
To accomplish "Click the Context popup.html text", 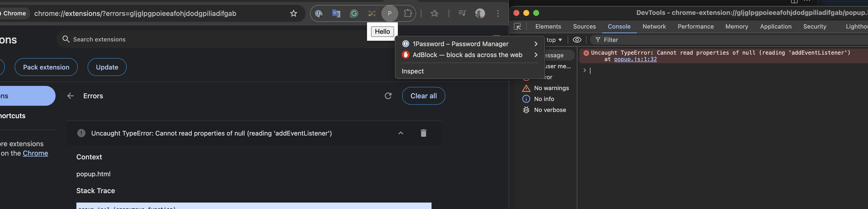I will pyautogui.click(x=93, y=174).
